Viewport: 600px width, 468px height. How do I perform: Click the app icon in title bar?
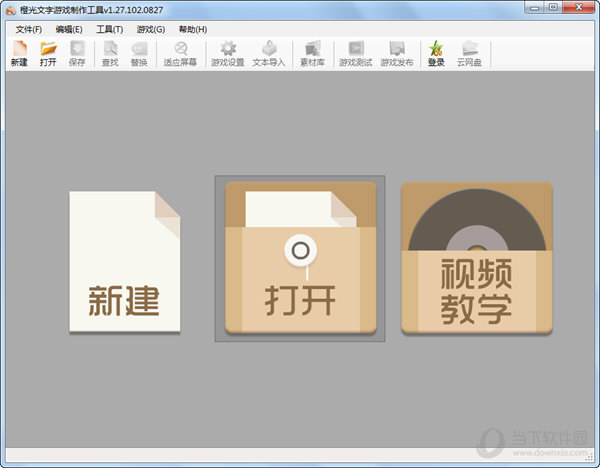[11, 10]
